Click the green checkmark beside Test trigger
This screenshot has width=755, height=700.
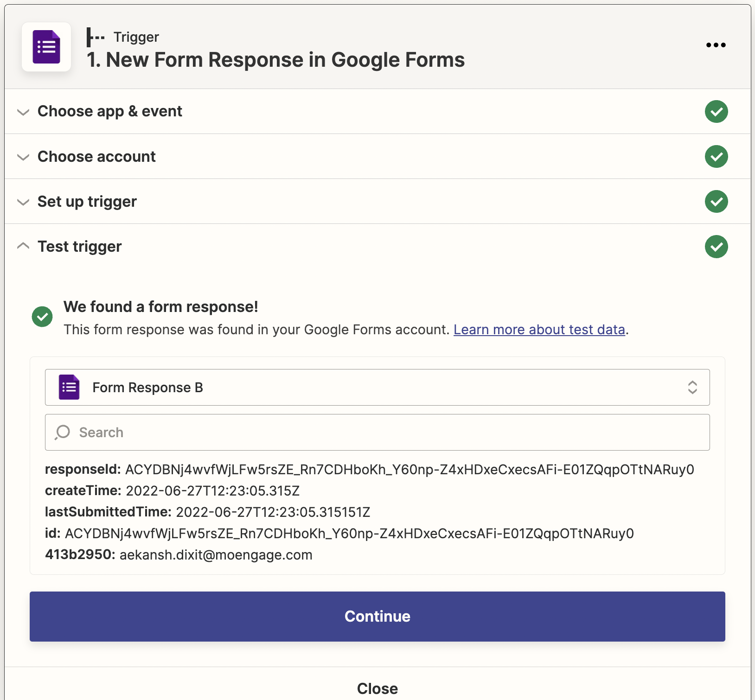click(x=716, y=247)
